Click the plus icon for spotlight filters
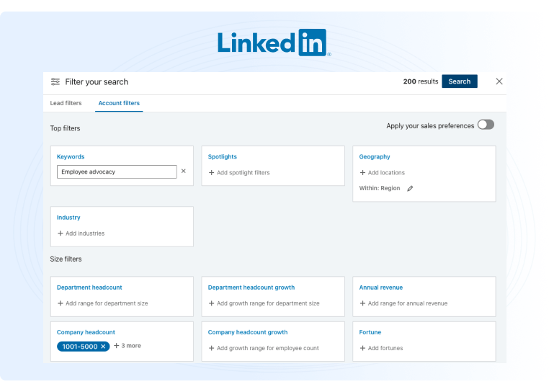This screenshot has width=549, height=392. [x=211, y=173]
